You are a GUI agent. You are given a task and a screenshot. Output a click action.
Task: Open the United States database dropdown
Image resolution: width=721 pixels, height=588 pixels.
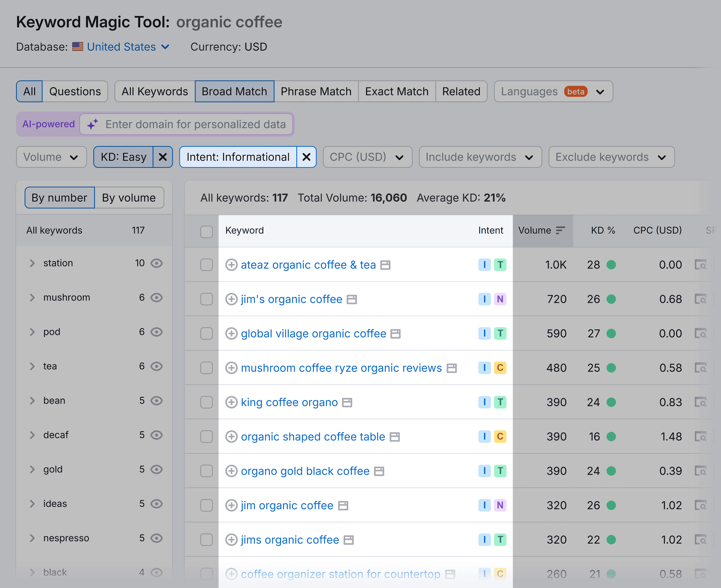click(x=128, y=47)
